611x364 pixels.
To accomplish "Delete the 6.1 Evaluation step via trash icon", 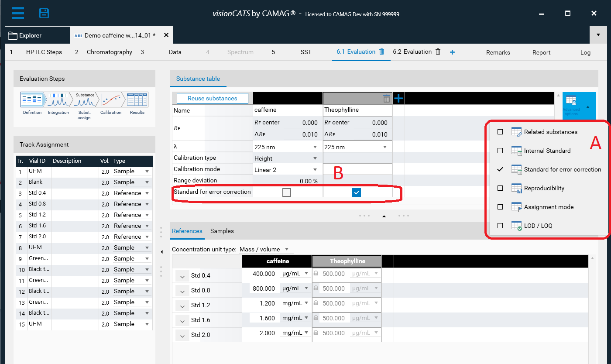I will [382, 52].
